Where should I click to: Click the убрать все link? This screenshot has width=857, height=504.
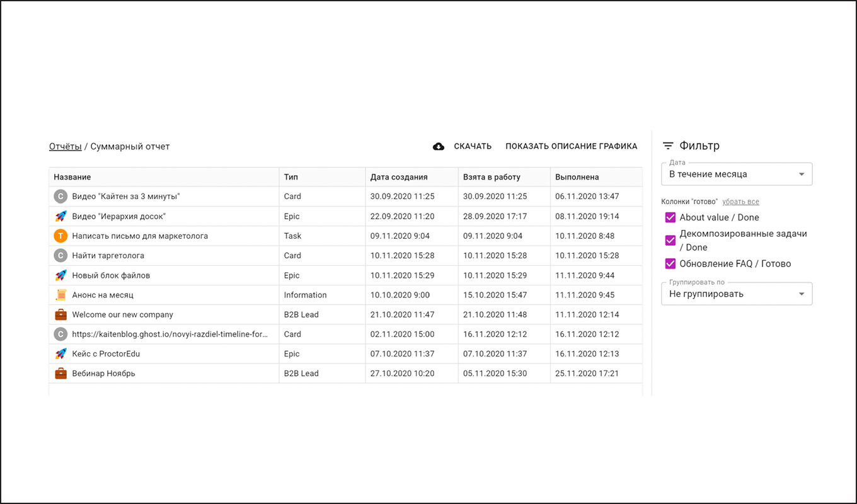click(740, 202)
